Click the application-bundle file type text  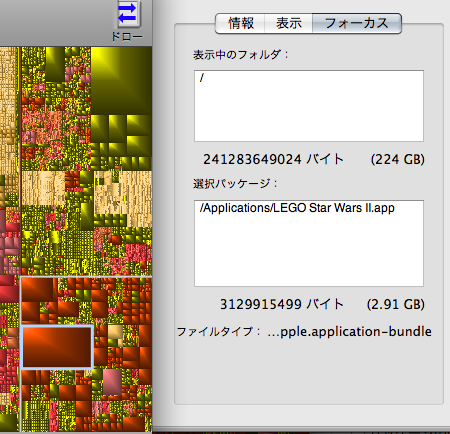[x=349, y=332]
